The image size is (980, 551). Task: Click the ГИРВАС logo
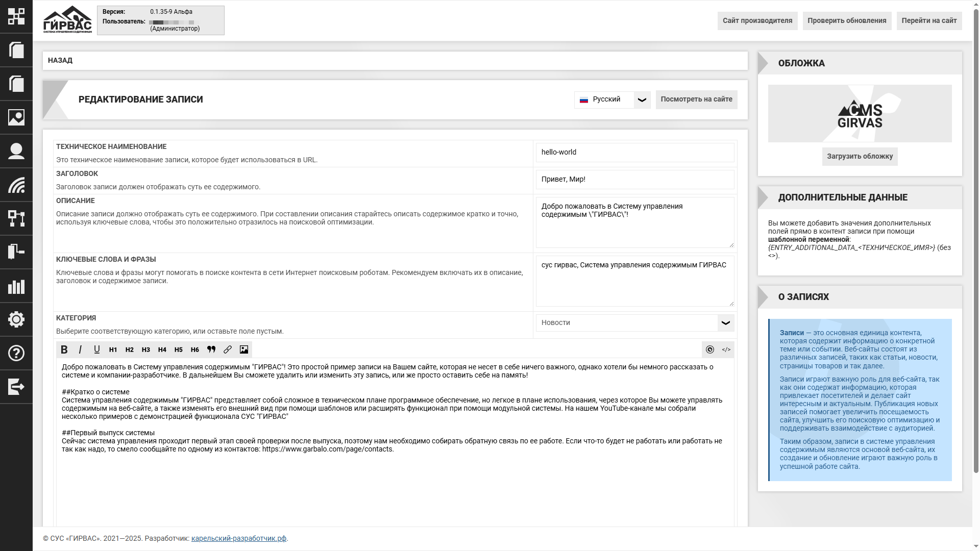pos(67,20)
